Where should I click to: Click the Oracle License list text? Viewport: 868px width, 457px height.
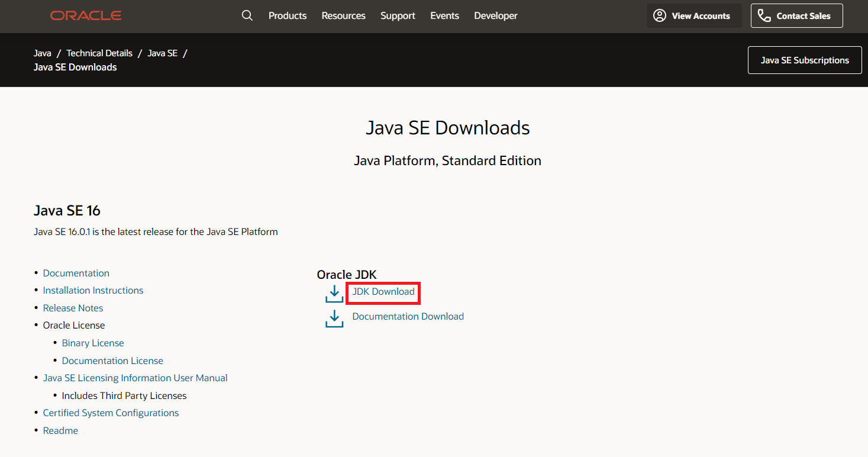(74, 326)
